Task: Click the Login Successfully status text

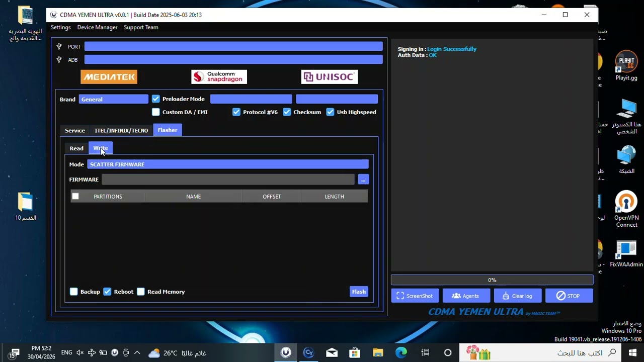Action: click(x=452, y=49)
